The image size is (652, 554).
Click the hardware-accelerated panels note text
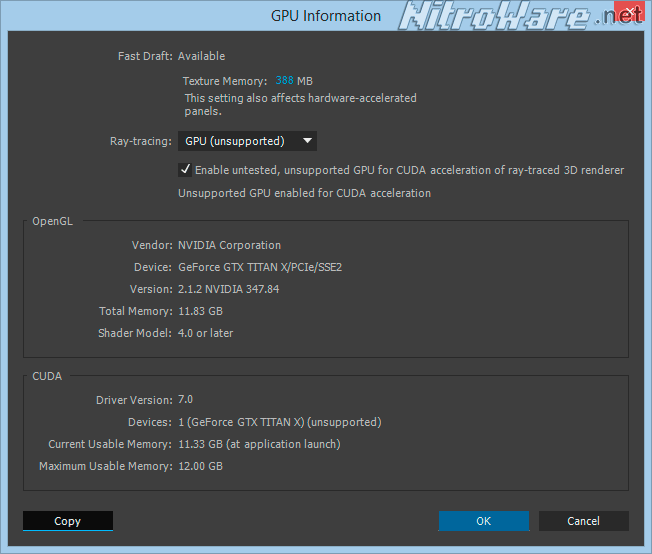click(x=301, y=104)
